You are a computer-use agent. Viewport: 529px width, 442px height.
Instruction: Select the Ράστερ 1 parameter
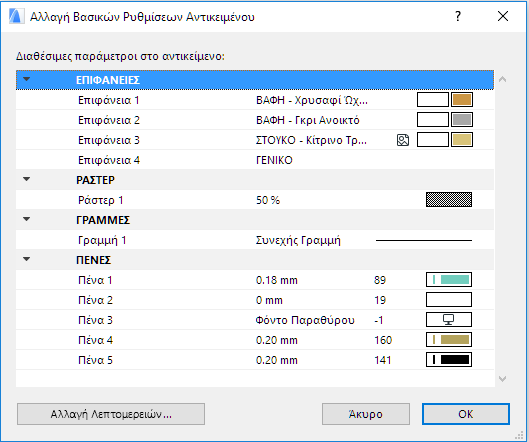click(255, 200)
